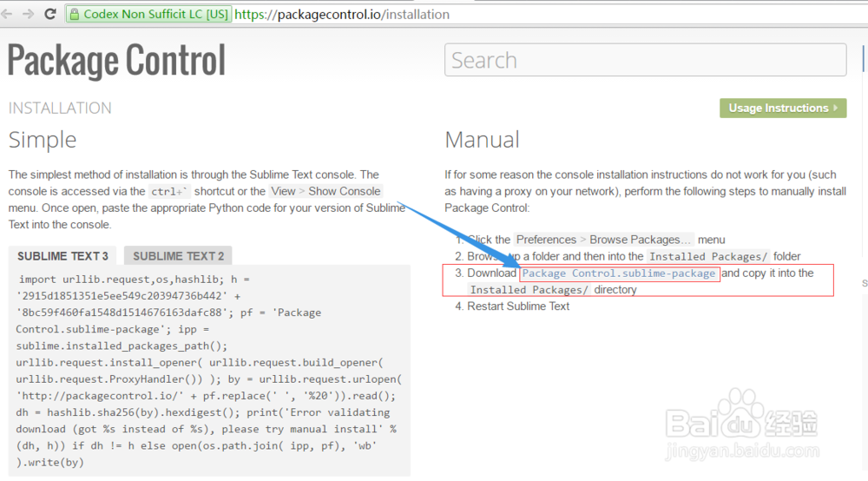
Task: Click the Manual section heading
Action: tap(482, 140)
